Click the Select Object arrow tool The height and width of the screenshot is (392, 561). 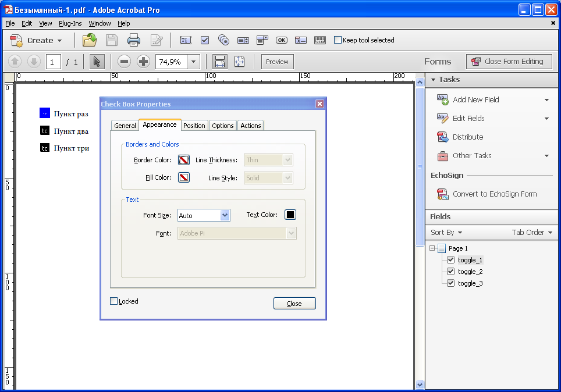click(97, 62)
